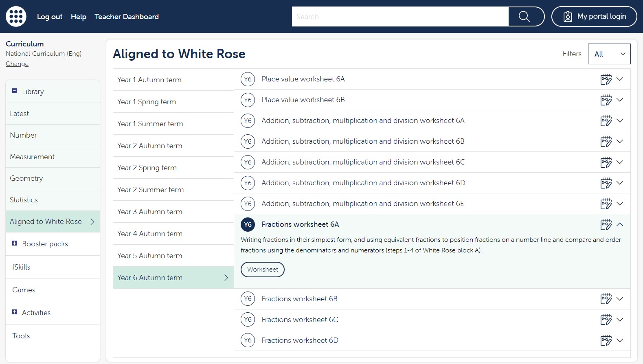The height and width of the screenshot is (364, 643).
Task: Click Y6 badge of Fractions worksheet 6D
Action: coord(248,340)
